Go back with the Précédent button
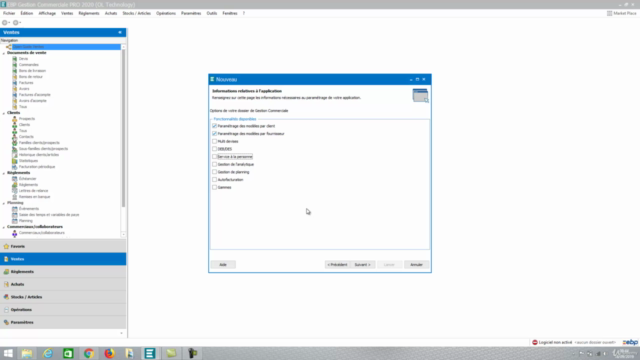 point(337,265)
